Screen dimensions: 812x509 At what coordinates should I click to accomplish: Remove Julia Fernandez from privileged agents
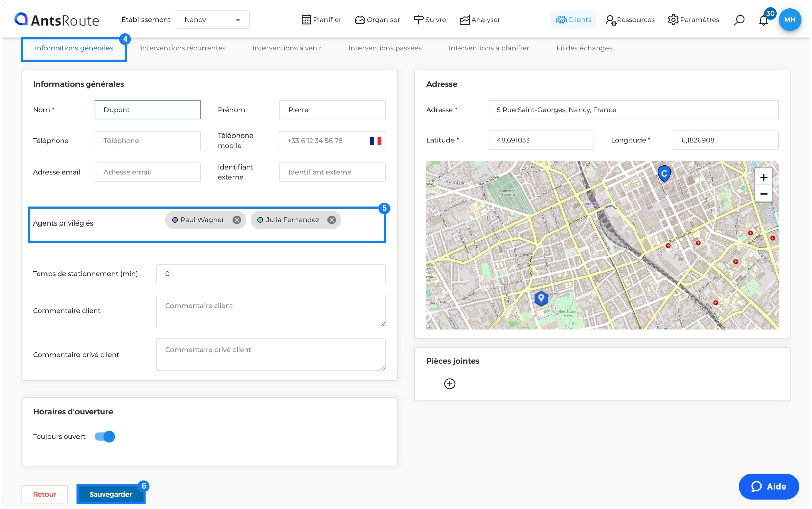click(332, 220)
